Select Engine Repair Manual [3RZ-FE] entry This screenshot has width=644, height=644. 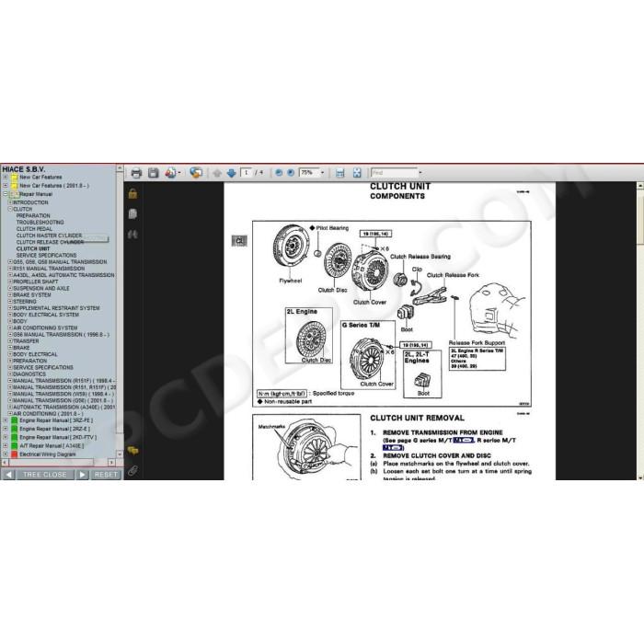click(56, 420)
